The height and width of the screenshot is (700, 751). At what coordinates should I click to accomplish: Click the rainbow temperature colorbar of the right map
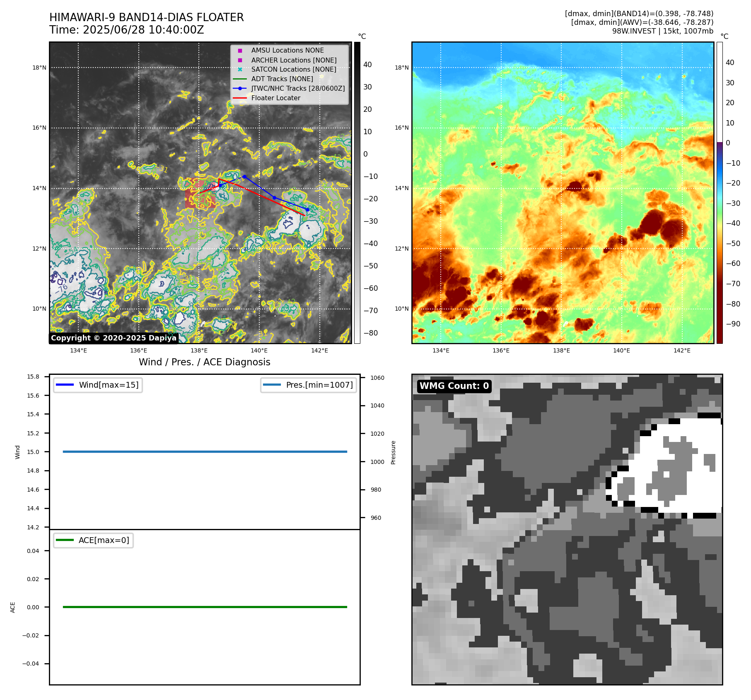720,193
